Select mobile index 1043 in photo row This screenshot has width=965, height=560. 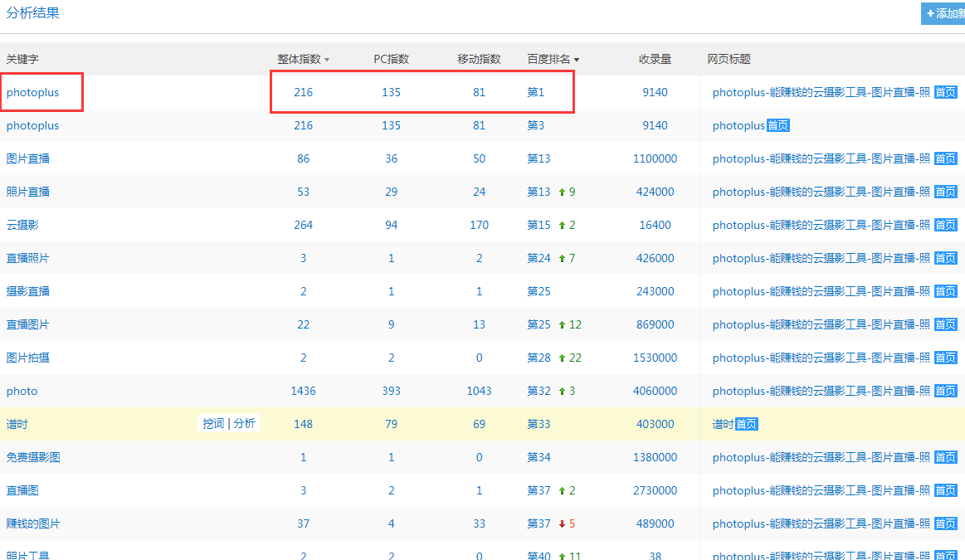(479, 392)
